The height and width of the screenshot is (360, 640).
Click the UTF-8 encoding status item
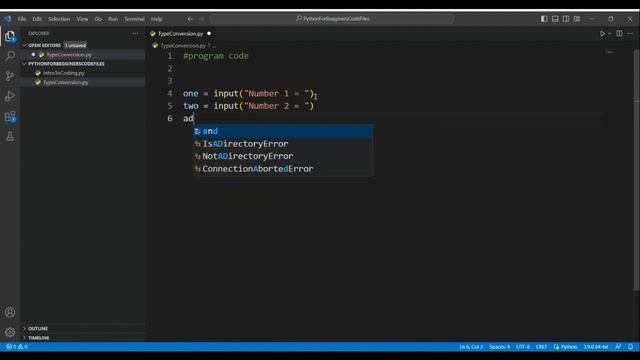point(523,347)
